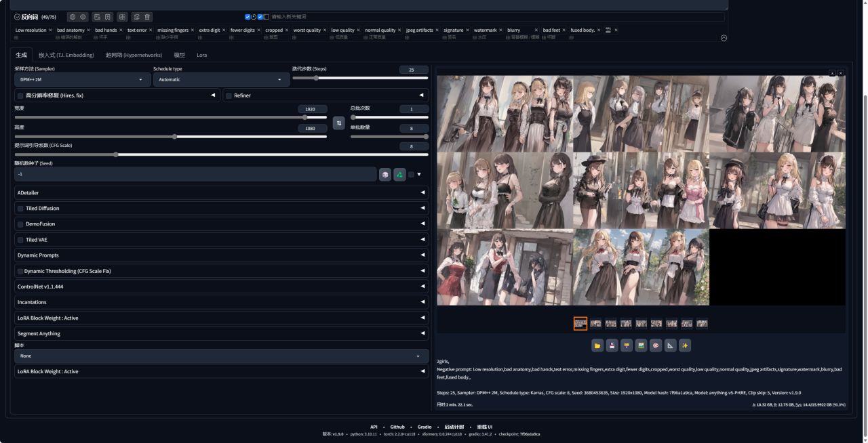The height and width of the screenshot is (443, 868).
Task: Click the floppy disk save image icon
Action: coord(612,345)
